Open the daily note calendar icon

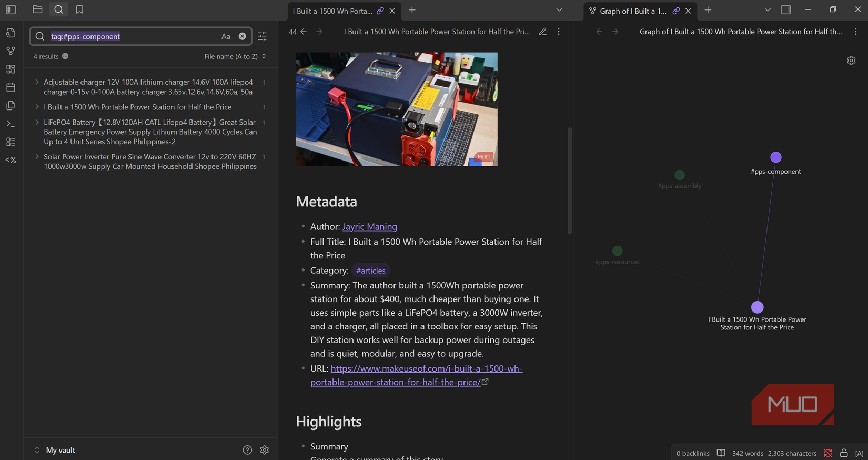[11, 87]
